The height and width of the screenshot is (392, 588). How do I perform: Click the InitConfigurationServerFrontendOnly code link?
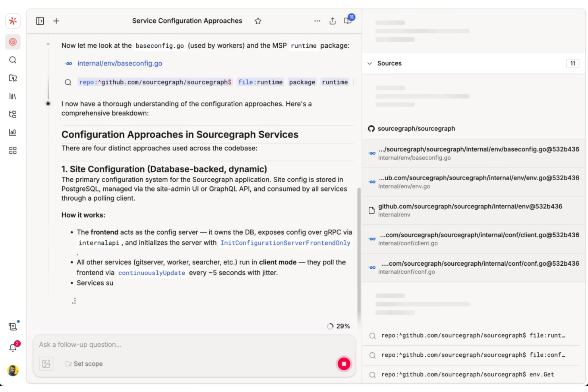coord(285,243)
